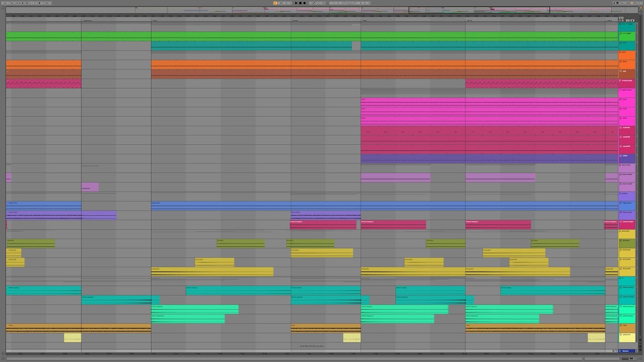Select the bass stab2 track title
Screen dimensions: 644x362
[627, 184]
